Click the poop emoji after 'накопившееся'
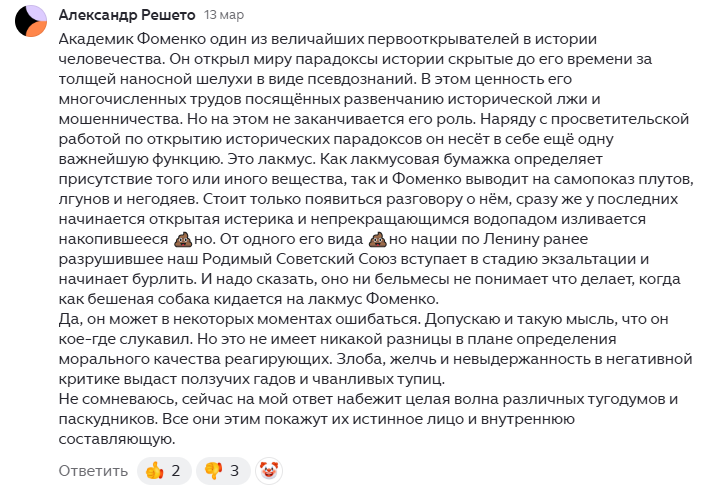Screen dimensions: 711x488 183,239
